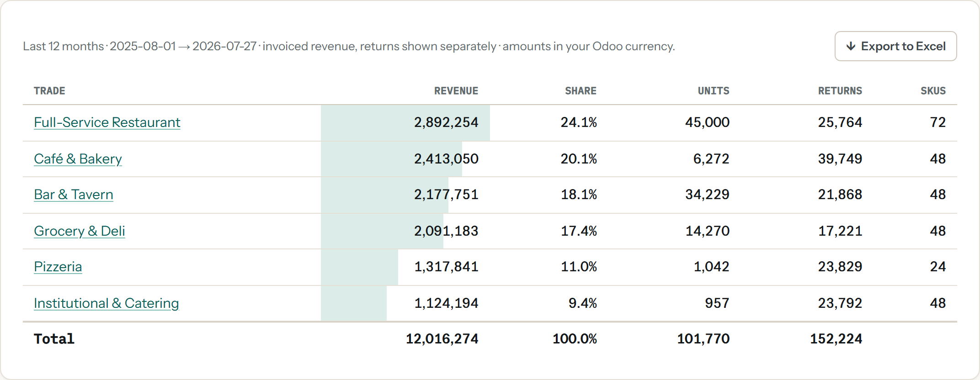This screenshot has width=980, height=380.
Task: Open the Bar & Tavern trade link
Action: tap(74, 195)
